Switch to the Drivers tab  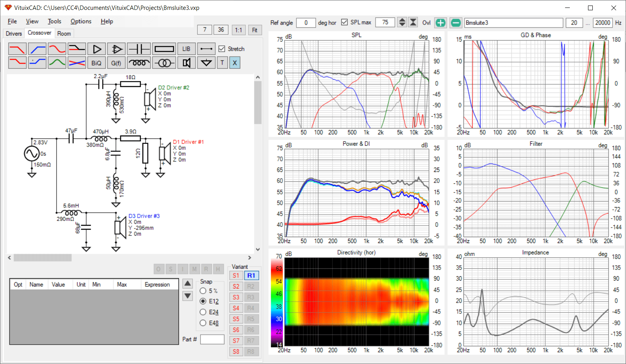pos(14,34)
